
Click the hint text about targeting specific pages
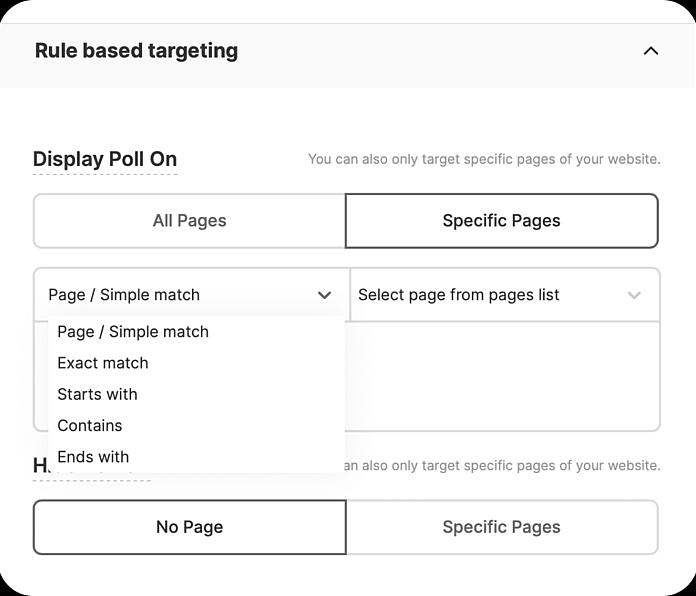point(484,159)
